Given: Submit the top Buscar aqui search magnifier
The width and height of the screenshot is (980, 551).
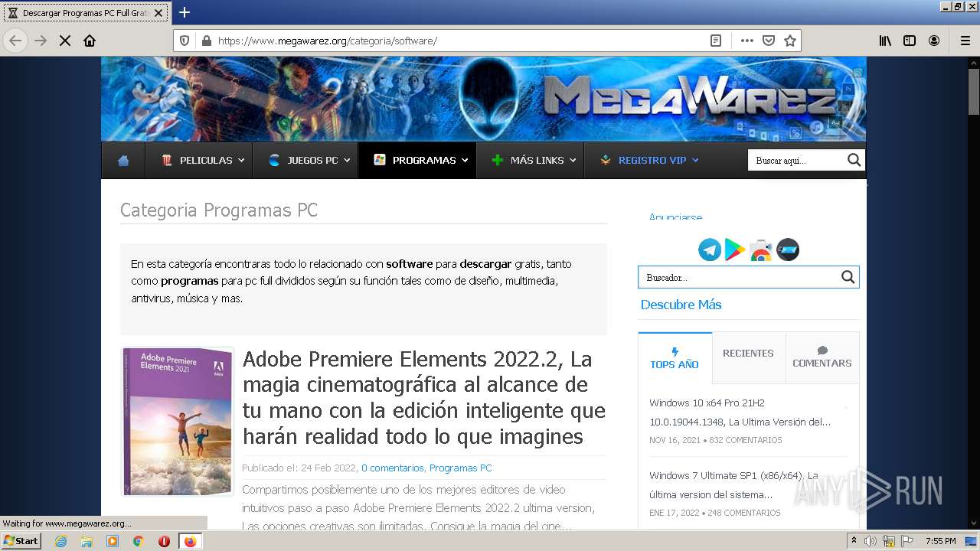Looking at the screenshot, I should pos(854,160).
